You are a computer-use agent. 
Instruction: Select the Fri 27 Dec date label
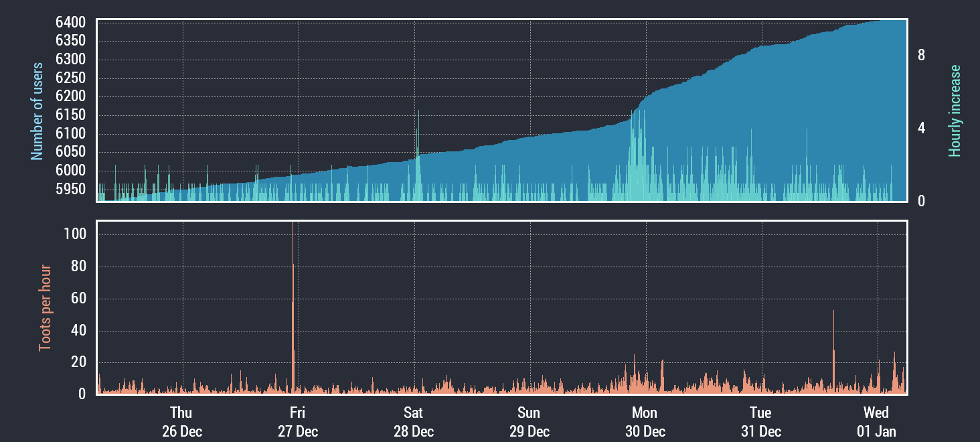297,422
